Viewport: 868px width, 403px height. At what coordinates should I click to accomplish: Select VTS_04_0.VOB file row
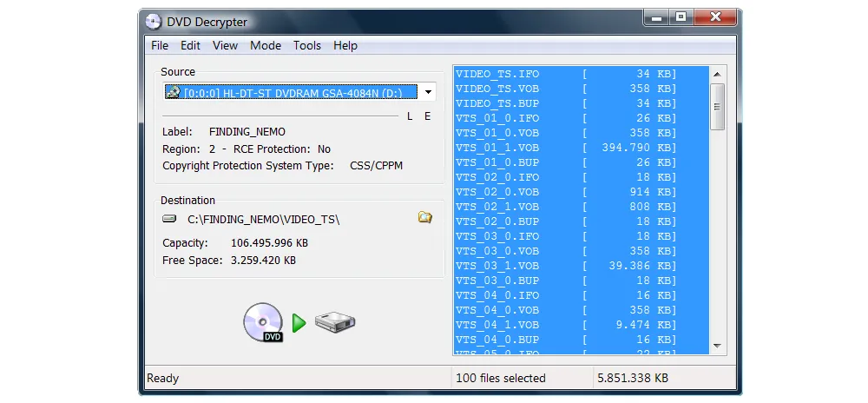(582, 310)
